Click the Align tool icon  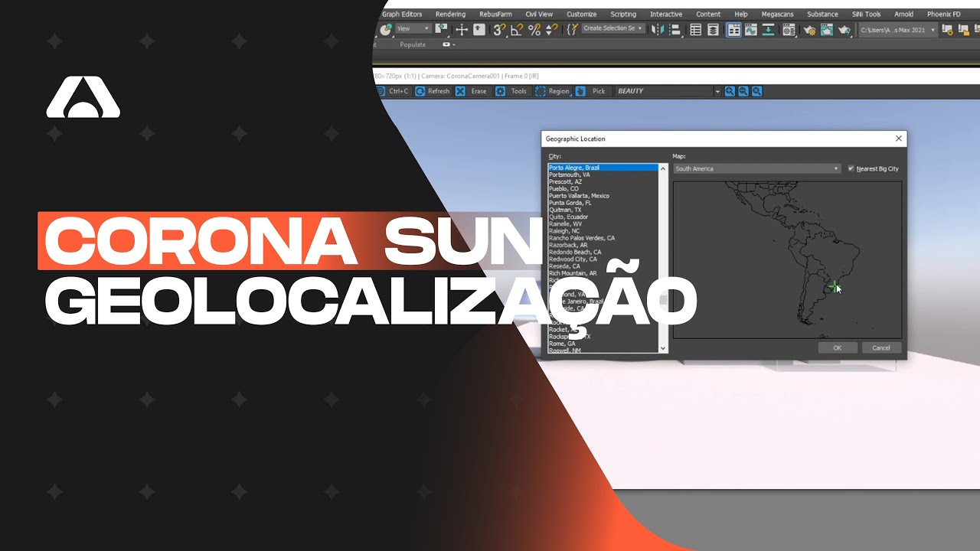(x=675, y=30)
